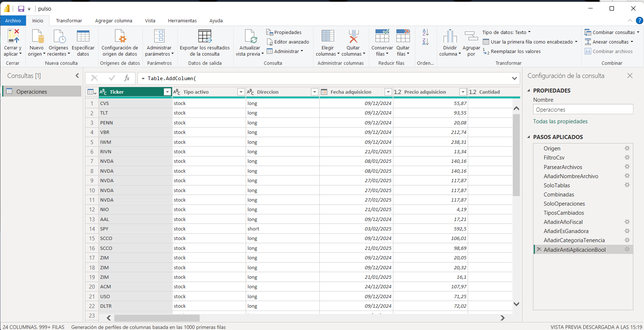Click Especificar datos table icon
644x330 pixels.
click(x=83, y=36)
